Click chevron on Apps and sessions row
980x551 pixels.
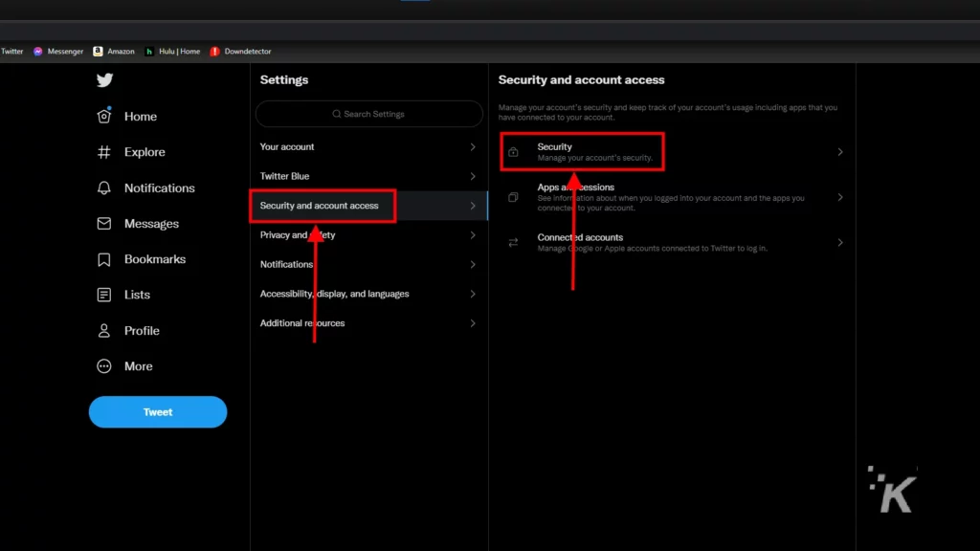[x=840, y=197]
